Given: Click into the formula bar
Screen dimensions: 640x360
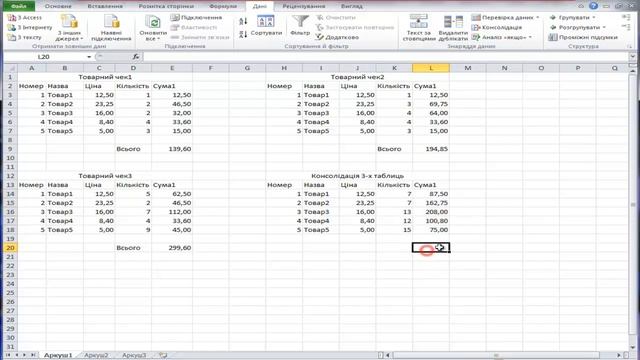Looking at the screenshot, I should [x=386, y=57].
